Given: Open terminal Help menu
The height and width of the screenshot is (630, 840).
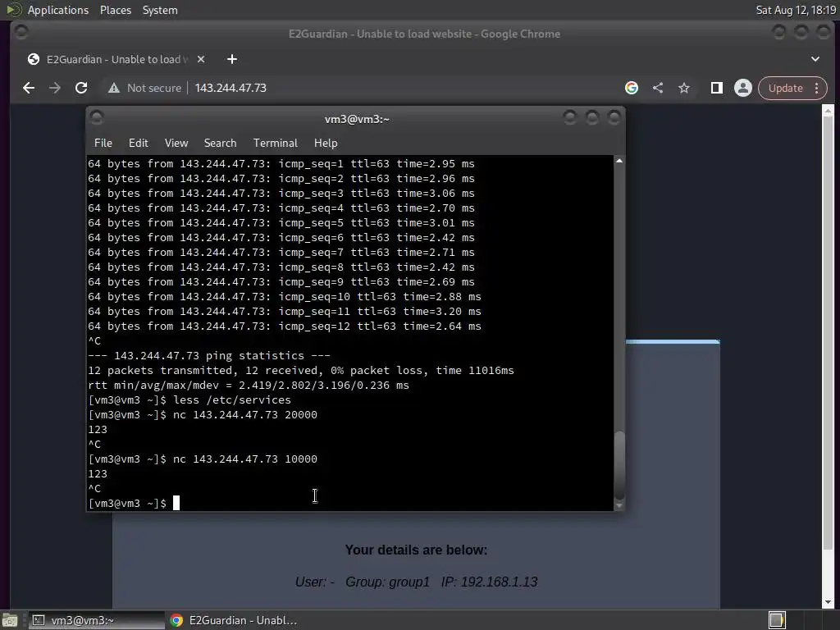Looking at the screenshot, I should pos(326,143).
